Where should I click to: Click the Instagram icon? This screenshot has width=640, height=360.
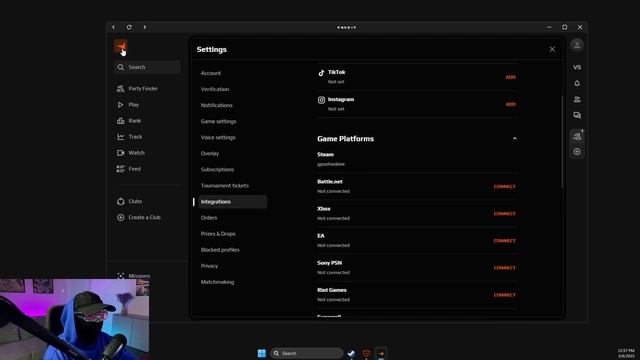coord(321,100)
